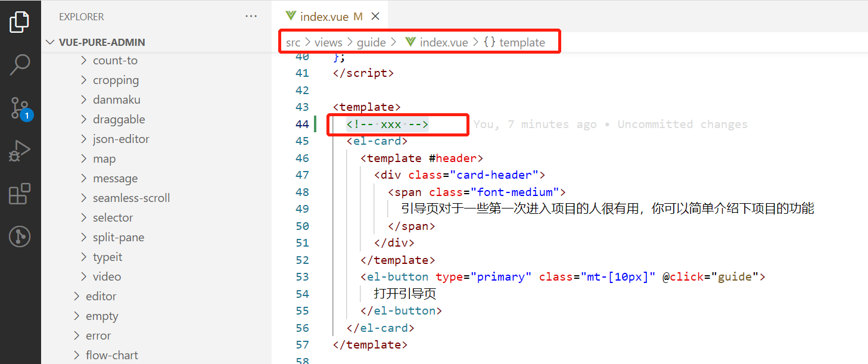The width and height of the screenshot is (868, 364).
Task: Expand the seamless-scroll folder
Action: pyautogui.click(x=84, y=198)
